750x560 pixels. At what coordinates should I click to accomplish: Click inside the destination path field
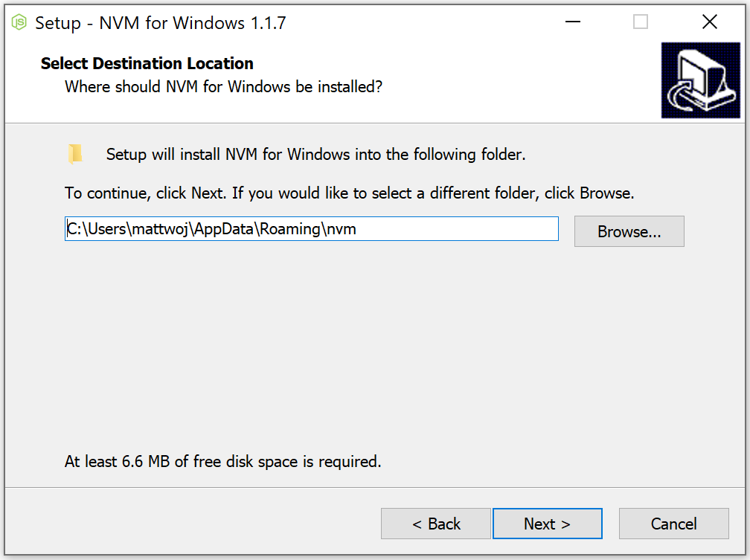(311, 228)
